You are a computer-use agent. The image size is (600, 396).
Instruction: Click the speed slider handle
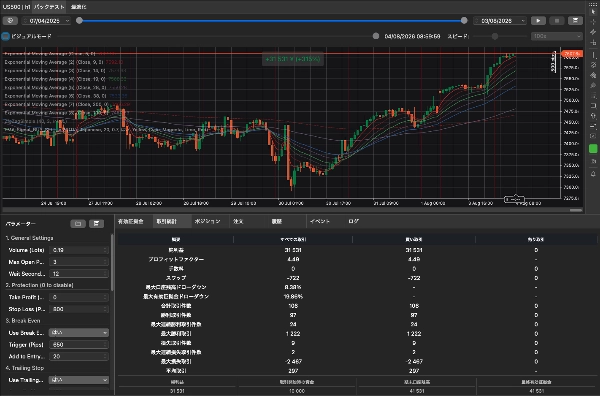495,36
